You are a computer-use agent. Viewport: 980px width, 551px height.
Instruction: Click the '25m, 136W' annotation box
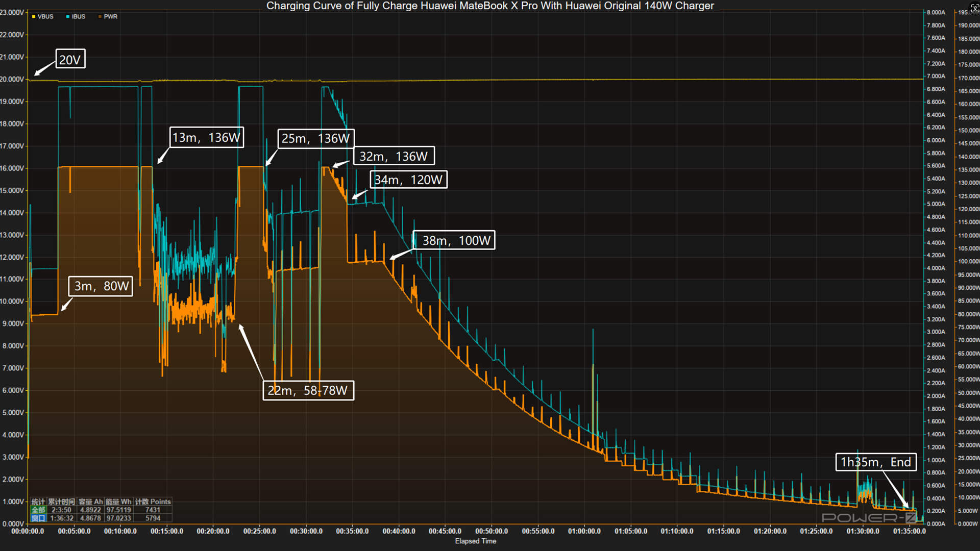point(316,138)
